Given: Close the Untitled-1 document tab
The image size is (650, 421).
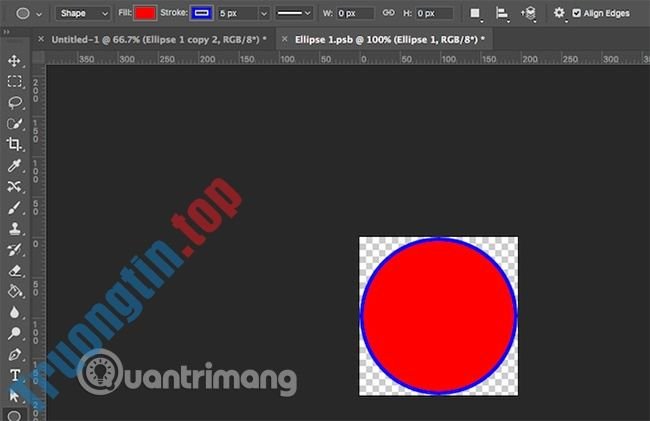Looking at the screenshot, I should (x=41, y=39).
